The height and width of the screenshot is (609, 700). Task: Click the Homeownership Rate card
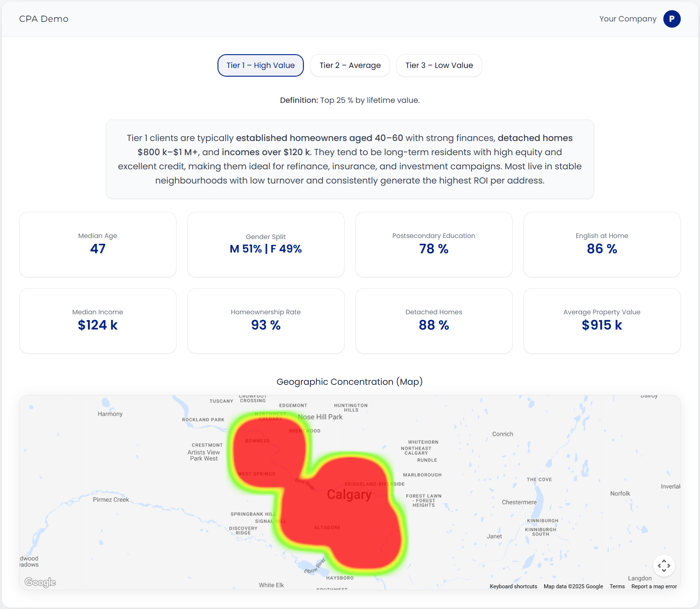(x=266, y=321)
